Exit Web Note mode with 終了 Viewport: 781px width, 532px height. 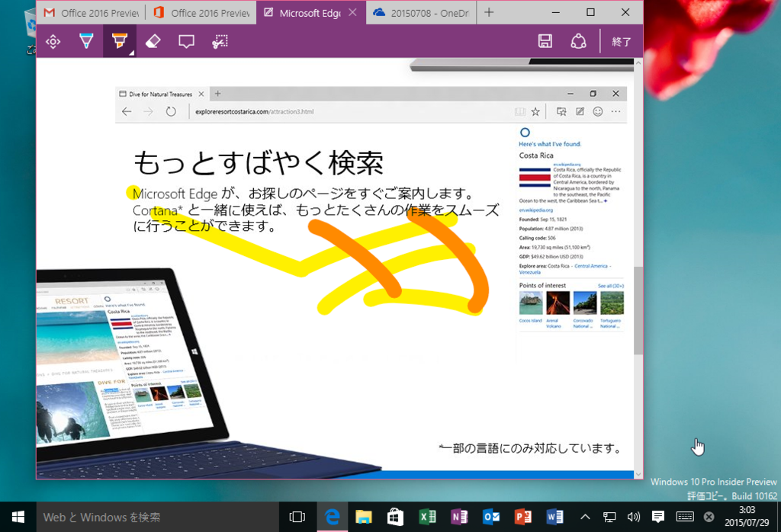click(621, 42)
